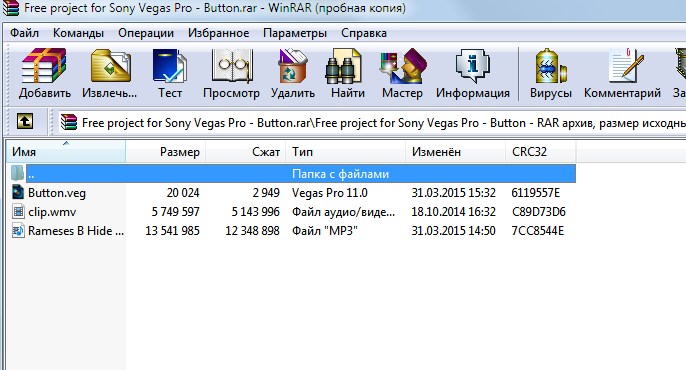Click the Добавить (Add) toolbar icon

[x=44, y=66]
